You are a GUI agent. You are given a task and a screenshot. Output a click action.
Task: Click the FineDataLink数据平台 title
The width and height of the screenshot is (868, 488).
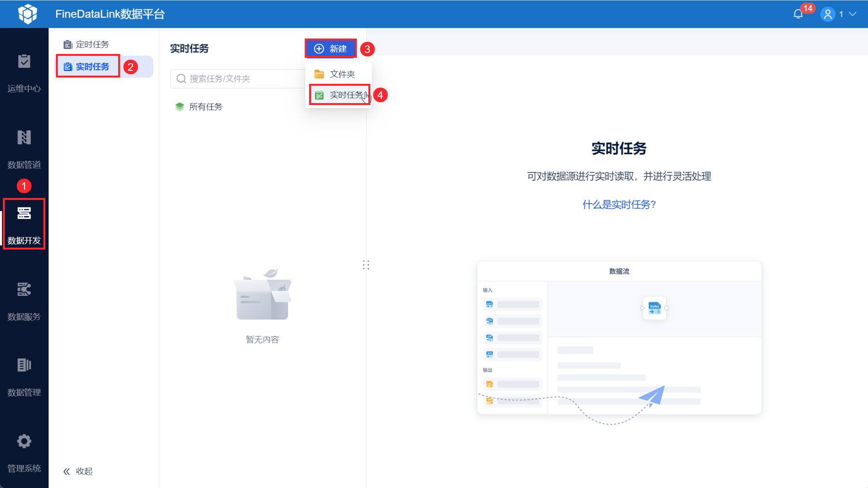110,14
